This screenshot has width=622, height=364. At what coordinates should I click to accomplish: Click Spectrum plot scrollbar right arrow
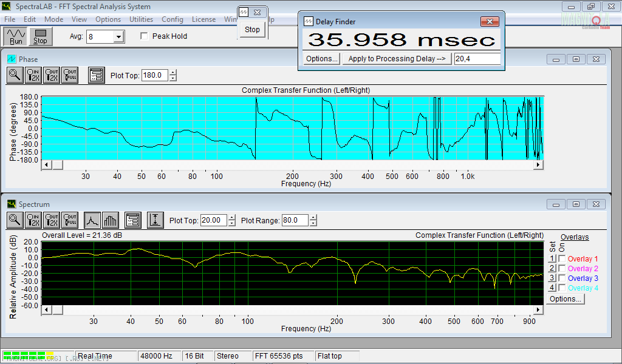538,310
